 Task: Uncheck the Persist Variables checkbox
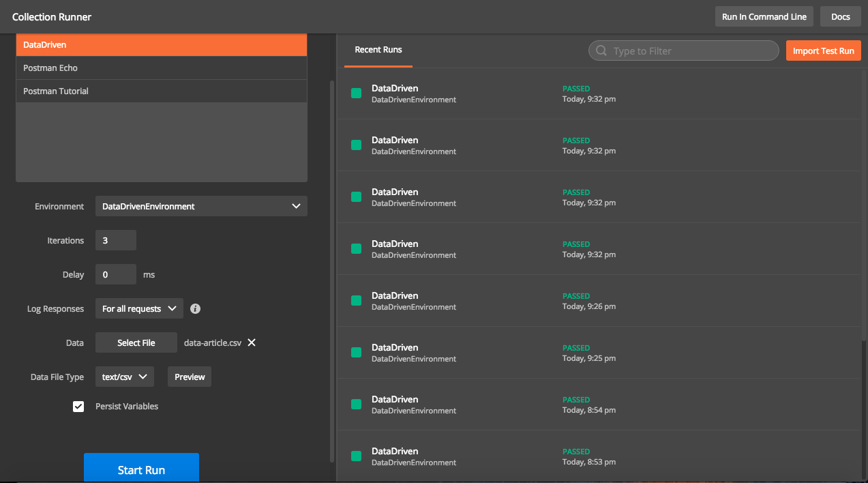(x=78, y=407)
